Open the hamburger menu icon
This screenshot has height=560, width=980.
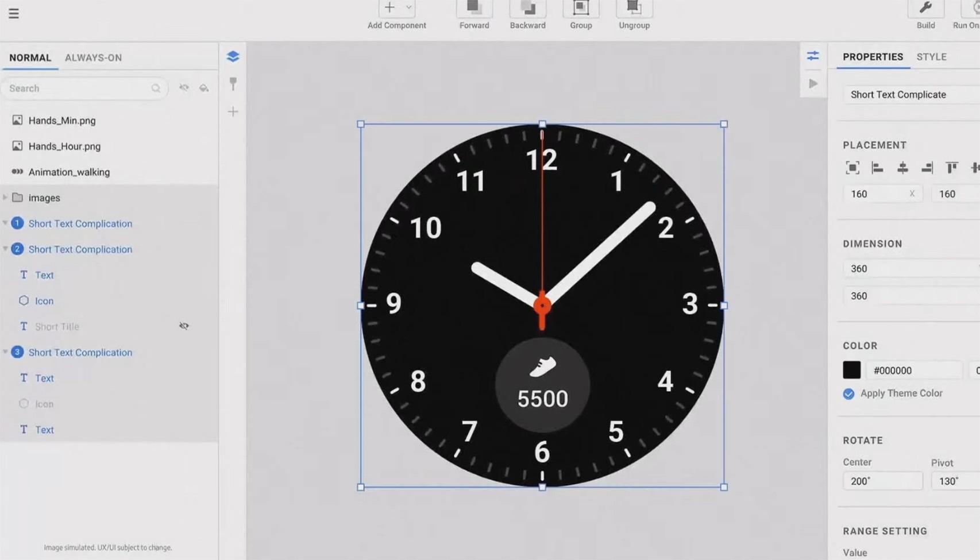13,13
